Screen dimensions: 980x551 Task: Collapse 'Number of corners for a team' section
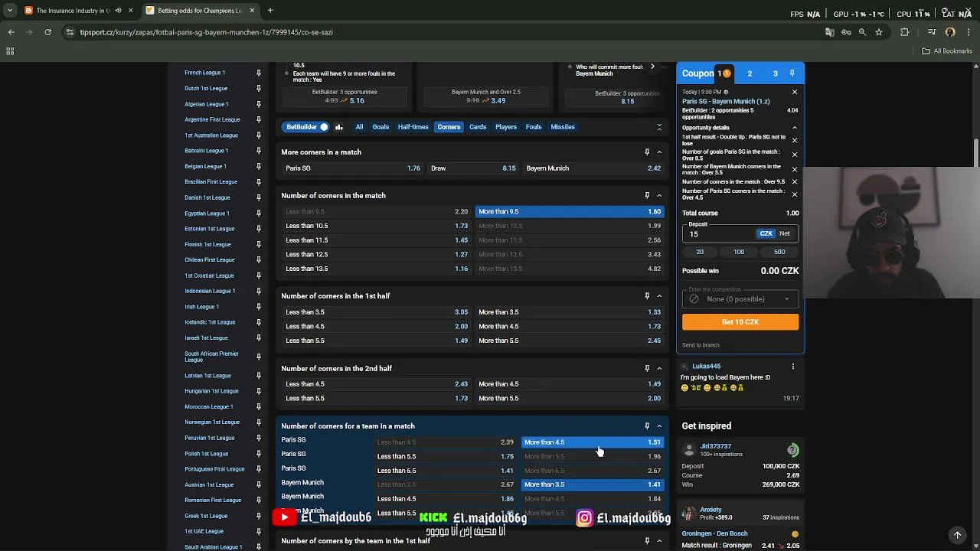pyautogui.click(x=659, y=426)
